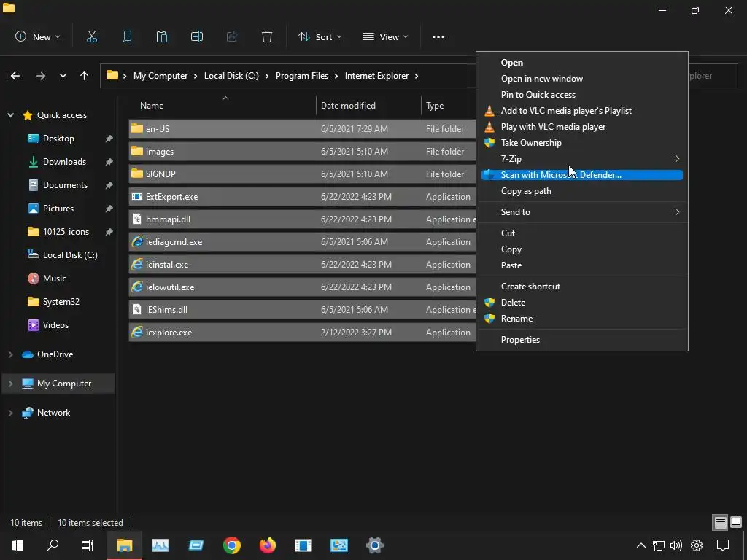The height and width of the screenshot is (560, 747).
Task: Go back with the left arrow
Action: coord(15,76)
